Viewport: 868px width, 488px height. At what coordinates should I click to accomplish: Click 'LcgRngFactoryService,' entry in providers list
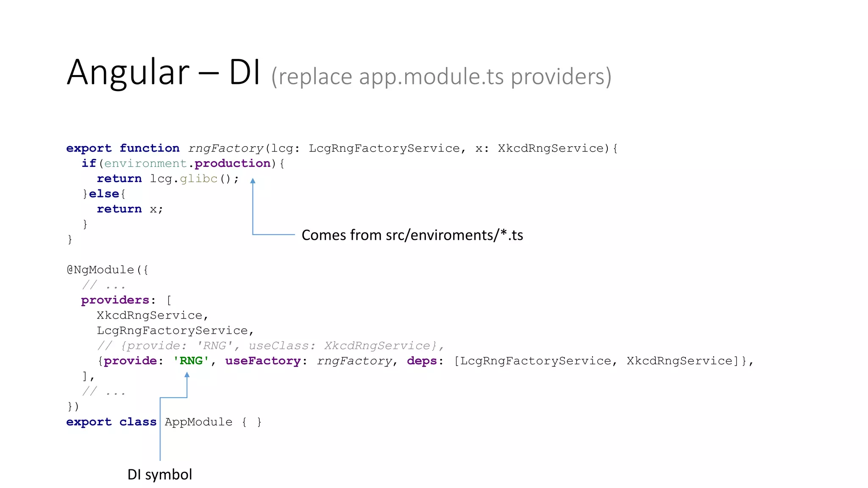click(175, 331)
